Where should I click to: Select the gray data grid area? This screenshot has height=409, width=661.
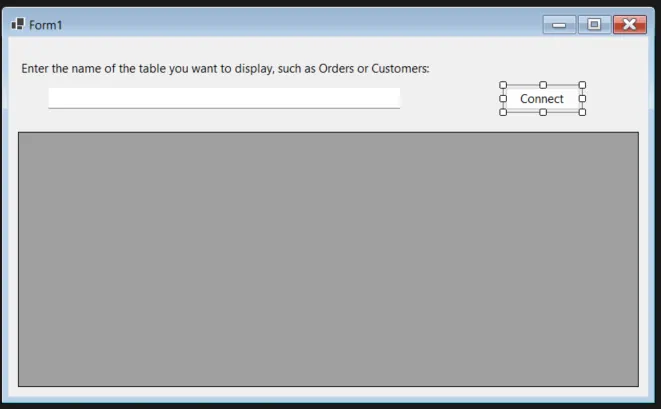[x=328, y=259]
